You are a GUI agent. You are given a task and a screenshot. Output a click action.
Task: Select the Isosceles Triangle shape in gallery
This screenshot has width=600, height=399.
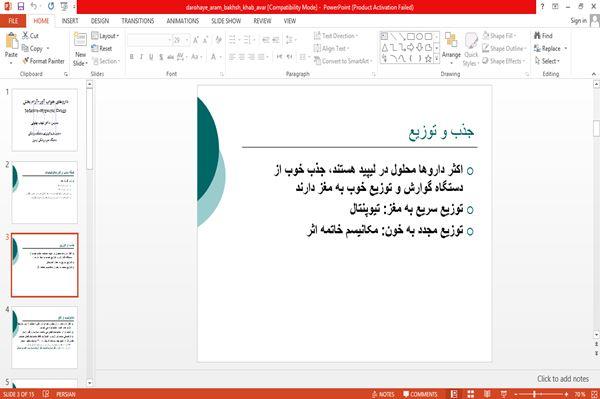click(x=385, y=47)
